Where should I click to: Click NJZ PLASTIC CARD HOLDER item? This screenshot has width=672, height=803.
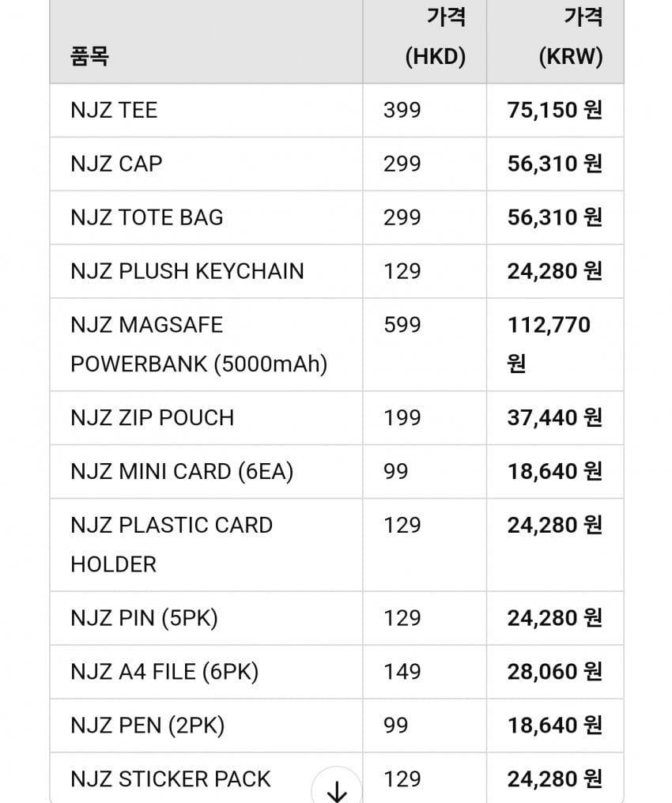pyautogui.click(x=172, y=545)
